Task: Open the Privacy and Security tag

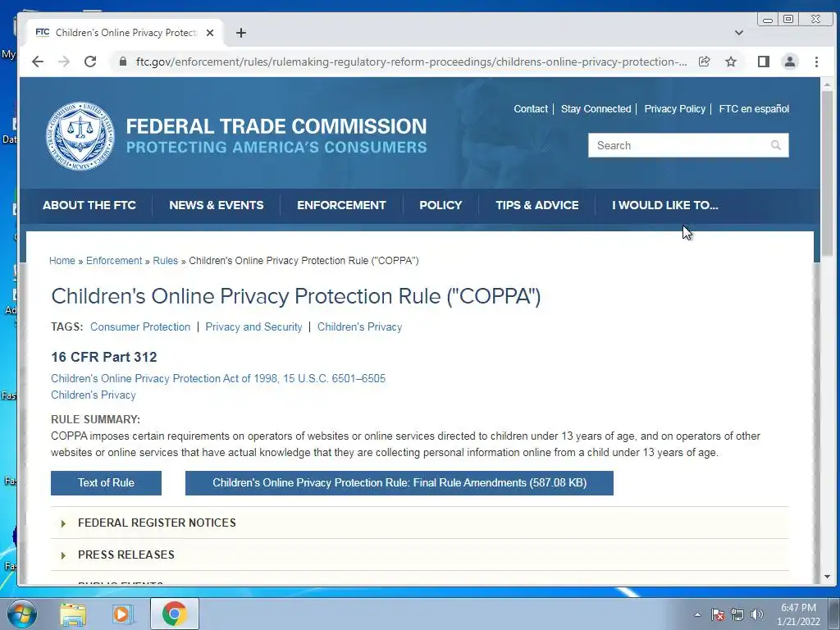Action: [253, 326]
